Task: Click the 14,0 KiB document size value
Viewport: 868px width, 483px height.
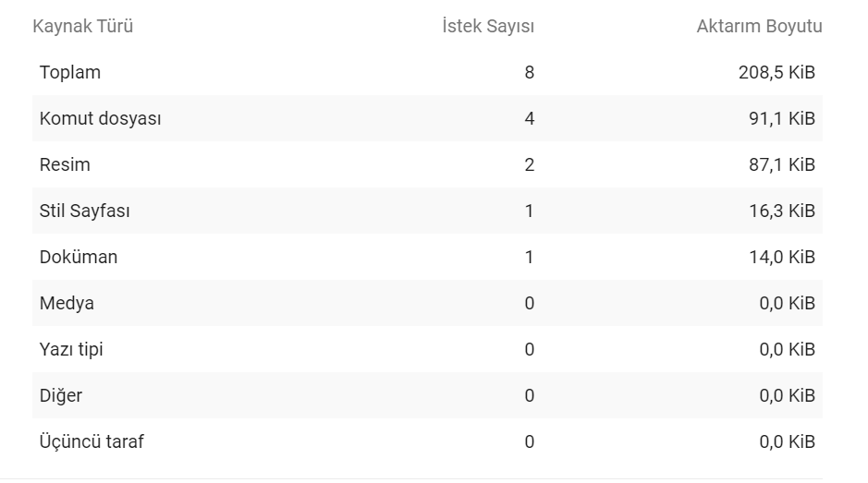Action: click(782, 258)
